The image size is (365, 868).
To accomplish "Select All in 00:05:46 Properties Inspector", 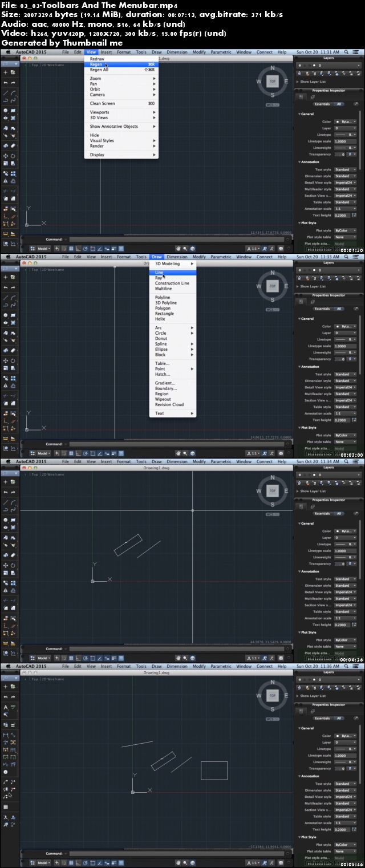I will click(x=339, y=719).
